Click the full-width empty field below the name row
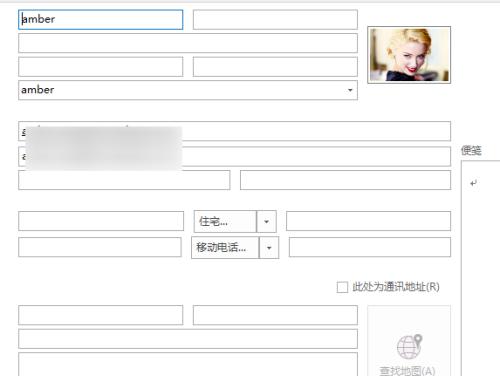This screenshot has width=500, height=376. point(188,43)
